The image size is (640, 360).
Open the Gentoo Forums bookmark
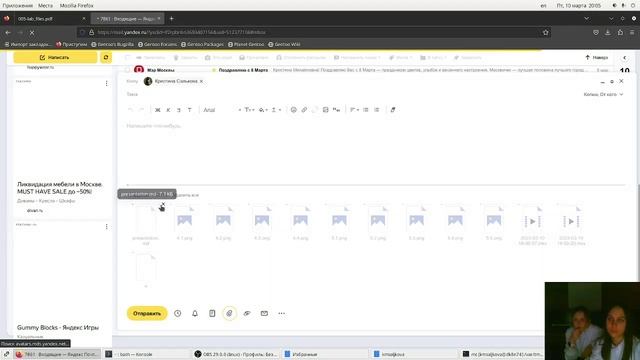pos(158,44)
